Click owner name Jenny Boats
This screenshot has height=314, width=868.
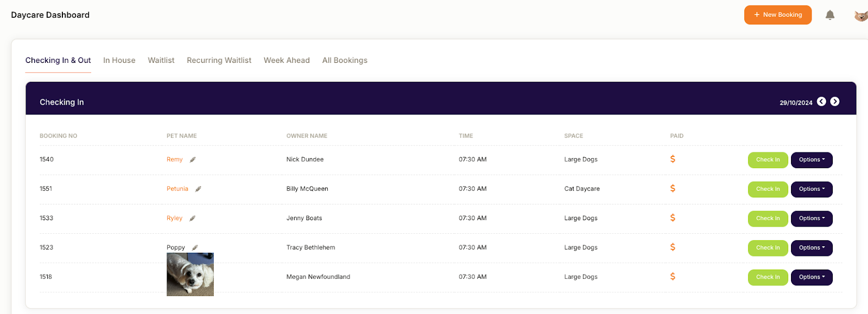[x=304, y=218]
